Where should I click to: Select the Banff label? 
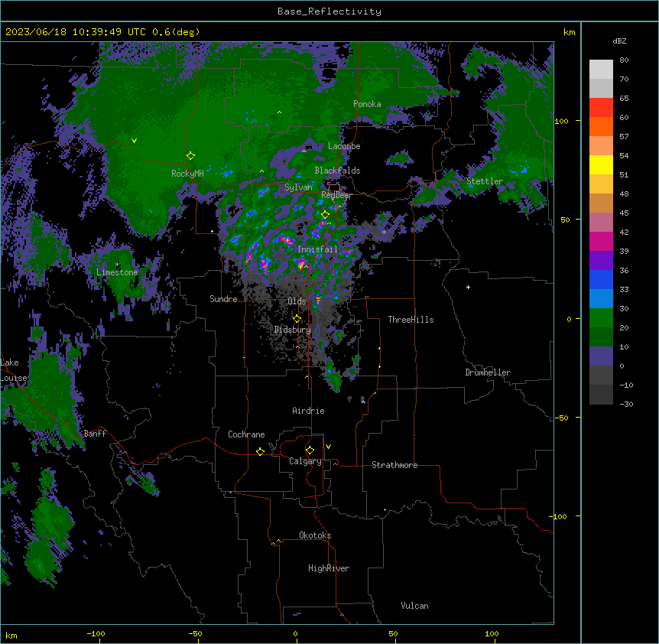pos(95,434)
